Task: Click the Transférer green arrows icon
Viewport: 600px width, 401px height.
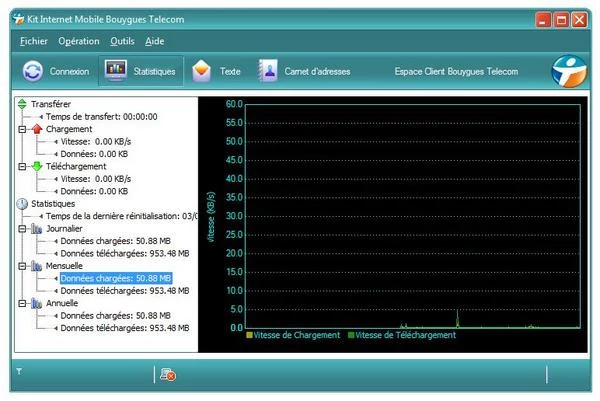Action: [x=22, y=104]
